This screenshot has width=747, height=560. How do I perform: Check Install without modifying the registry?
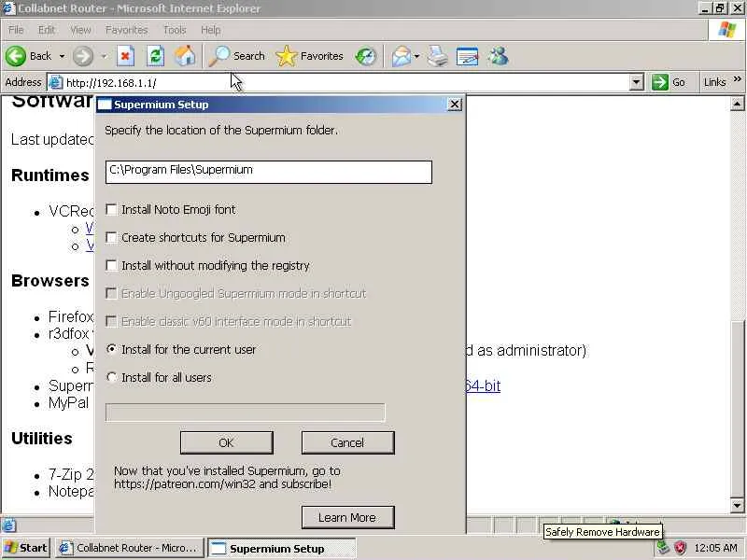point(111,266)
